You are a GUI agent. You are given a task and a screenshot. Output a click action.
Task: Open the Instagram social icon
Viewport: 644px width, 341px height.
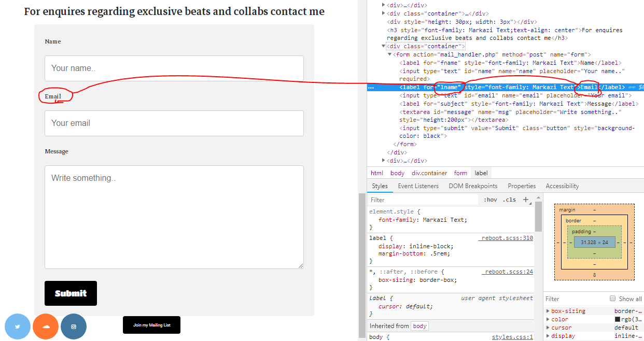coord(74,326)
